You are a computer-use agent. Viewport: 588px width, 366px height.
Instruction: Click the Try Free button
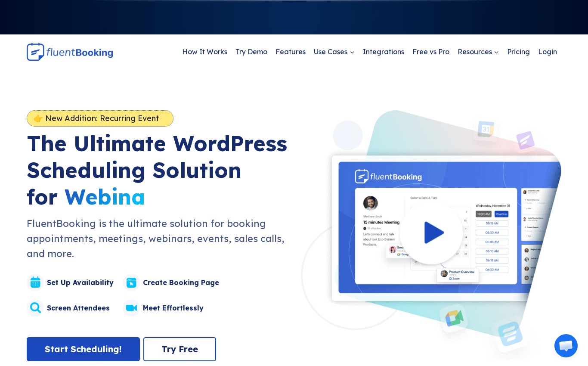click(179, 349)
